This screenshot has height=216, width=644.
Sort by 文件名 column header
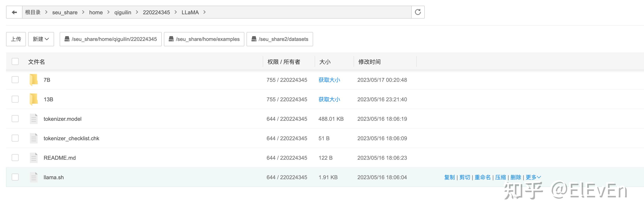pos(37,62)
